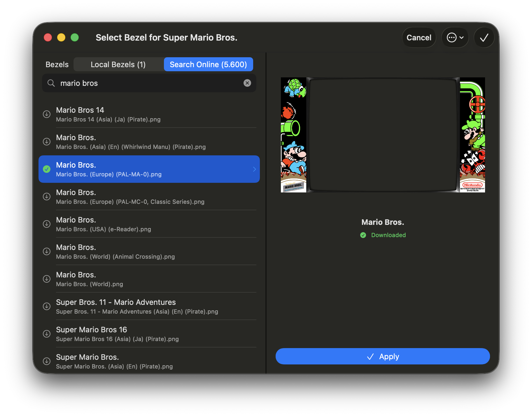This screenshot has height=417, width=532.
Task: Cancel the bezel selection
Action: (x=419, y=37)
